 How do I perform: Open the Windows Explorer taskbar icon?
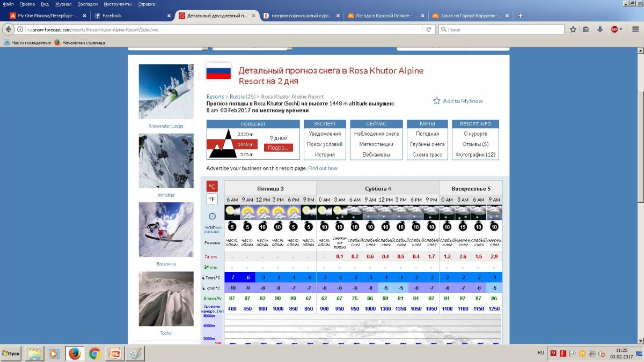(x=35, y=353)
